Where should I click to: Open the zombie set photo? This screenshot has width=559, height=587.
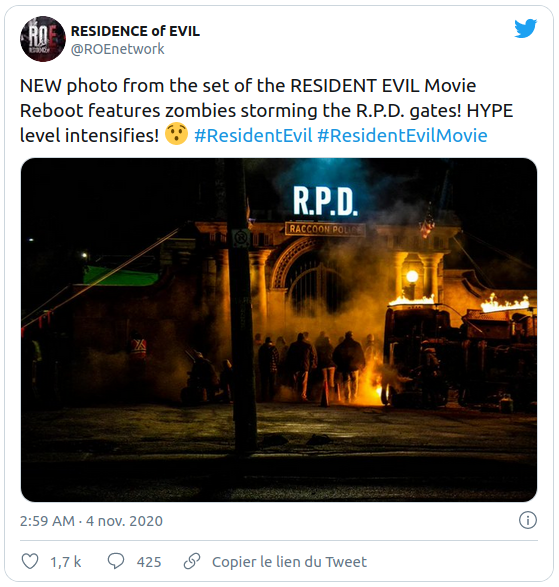coord(279,330)
